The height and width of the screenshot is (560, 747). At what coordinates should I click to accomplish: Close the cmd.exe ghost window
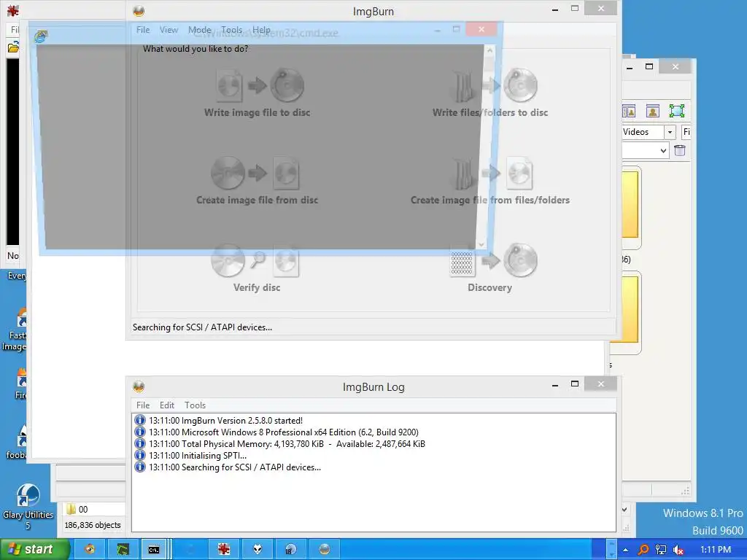coord(481,29)
